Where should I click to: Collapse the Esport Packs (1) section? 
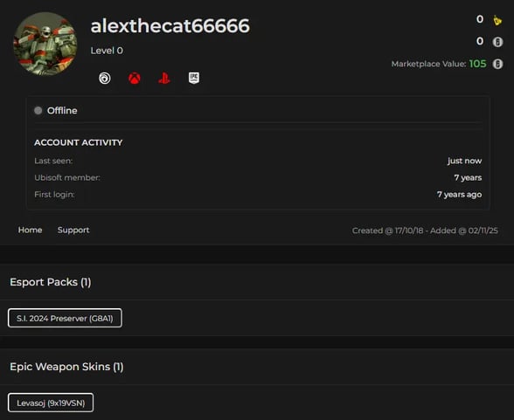tap(51, 282)
